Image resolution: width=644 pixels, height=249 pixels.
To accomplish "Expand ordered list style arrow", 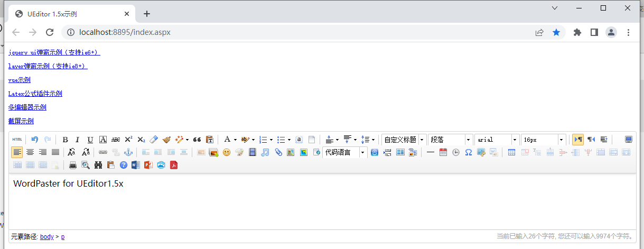I will click(271, 140).
